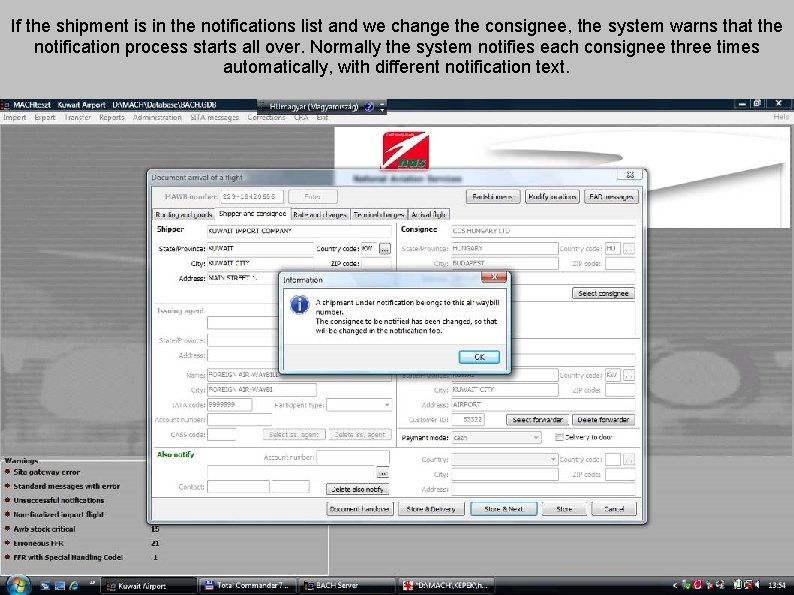Switch to Shipper and consignee tab
Image resolution: width=794 pixels, height=595 pixels.
(x=252, y=214)
